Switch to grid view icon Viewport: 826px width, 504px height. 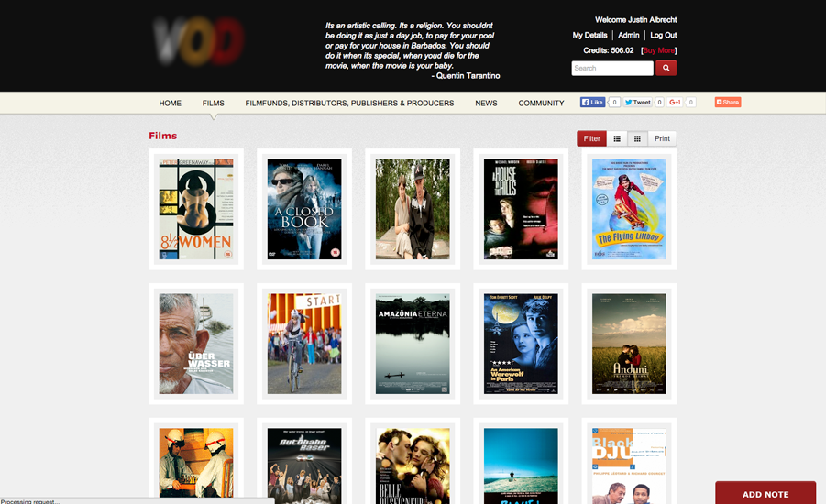[x=637, y=138]
